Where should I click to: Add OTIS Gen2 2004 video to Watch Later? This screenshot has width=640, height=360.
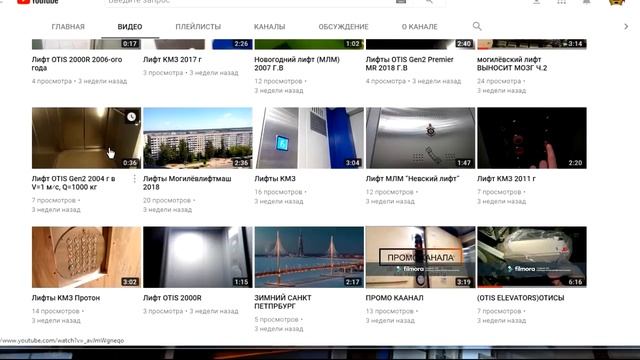point(131,117)
